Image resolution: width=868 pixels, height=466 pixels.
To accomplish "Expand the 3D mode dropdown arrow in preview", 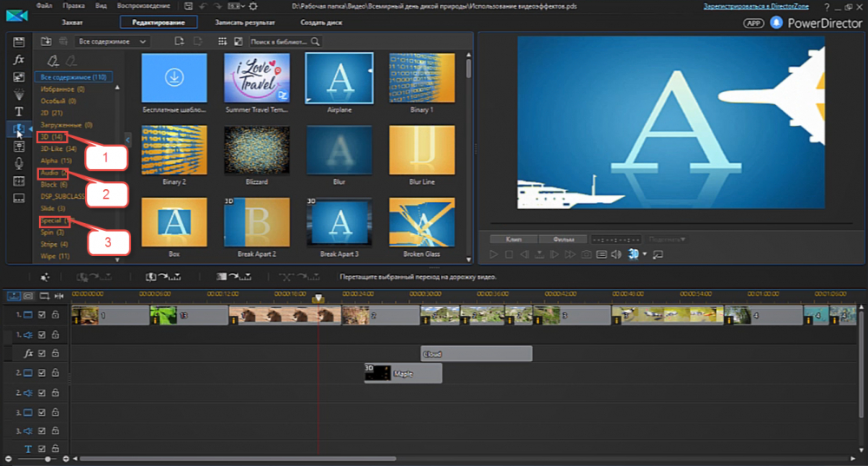I will point(645,254).
